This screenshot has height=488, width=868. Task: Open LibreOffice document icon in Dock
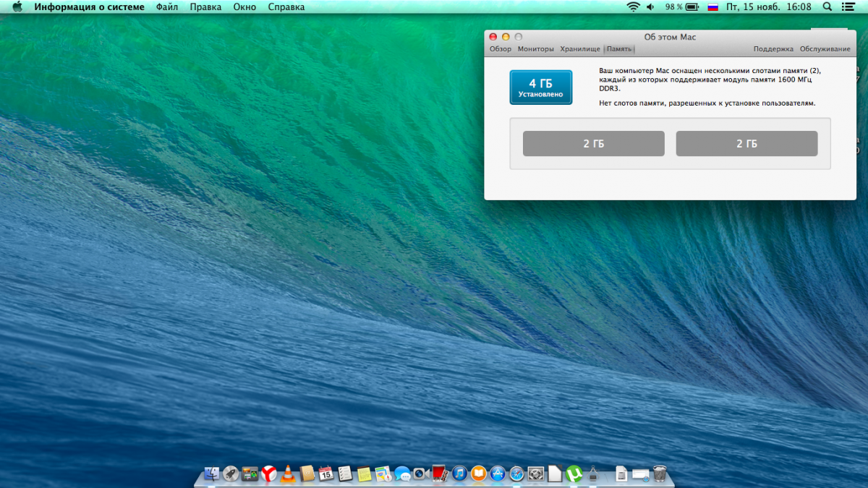pos(555,474)
